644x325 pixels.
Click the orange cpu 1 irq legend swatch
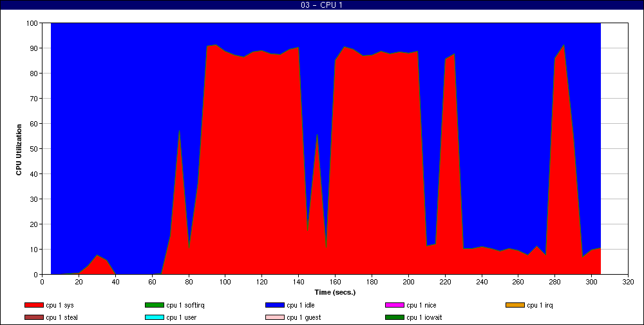coord(515,305)
